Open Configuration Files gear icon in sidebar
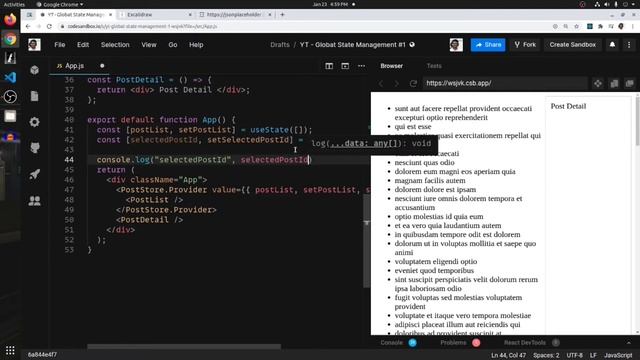 (x=35, y=122)
